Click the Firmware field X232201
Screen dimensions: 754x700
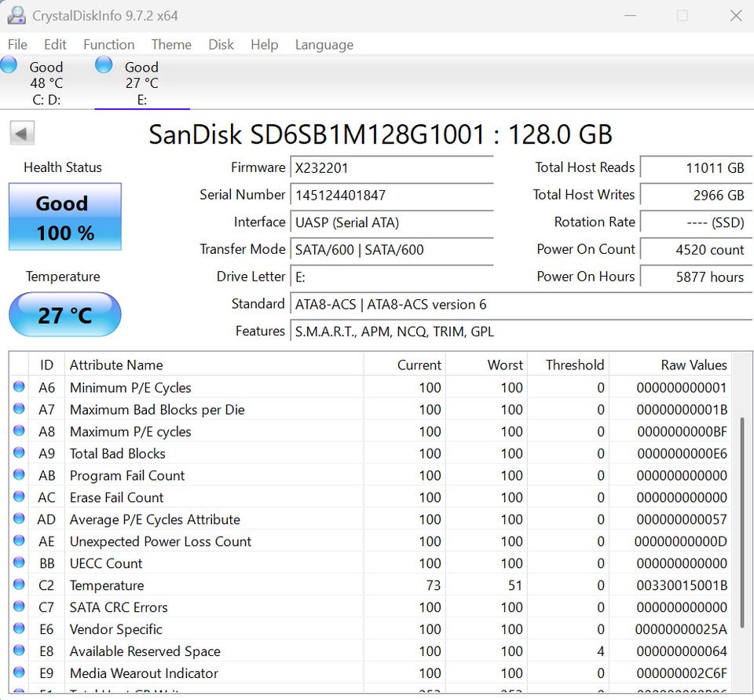click(392, 168)
